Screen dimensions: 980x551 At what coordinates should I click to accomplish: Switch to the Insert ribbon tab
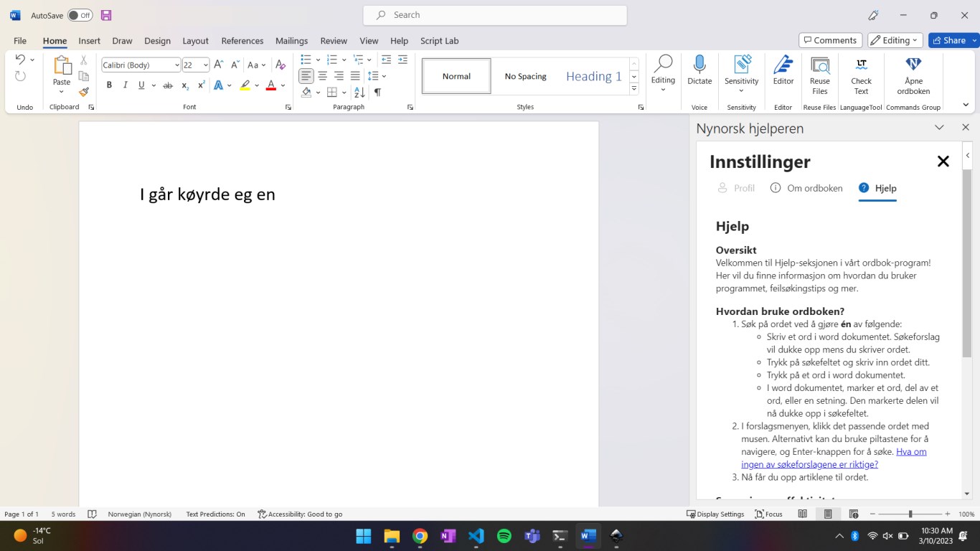pos(90,41)
